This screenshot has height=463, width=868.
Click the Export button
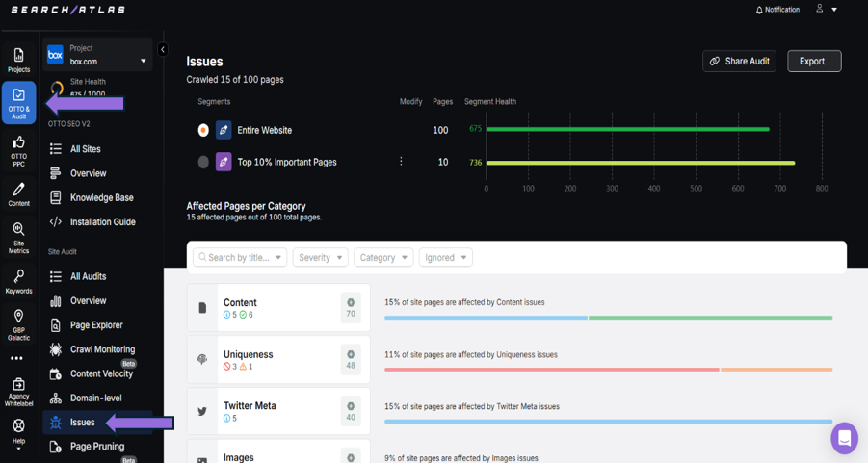[x=814, y=61]
